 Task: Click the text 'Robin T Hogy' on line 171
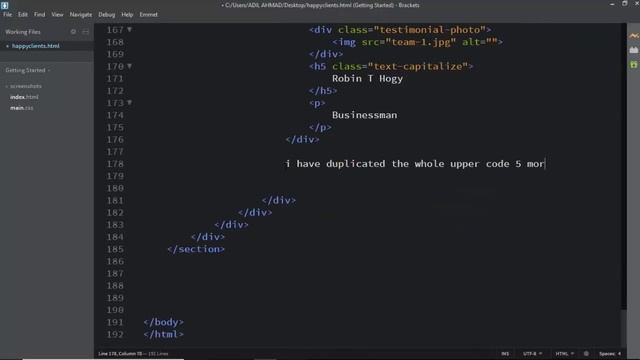(367, 78)
